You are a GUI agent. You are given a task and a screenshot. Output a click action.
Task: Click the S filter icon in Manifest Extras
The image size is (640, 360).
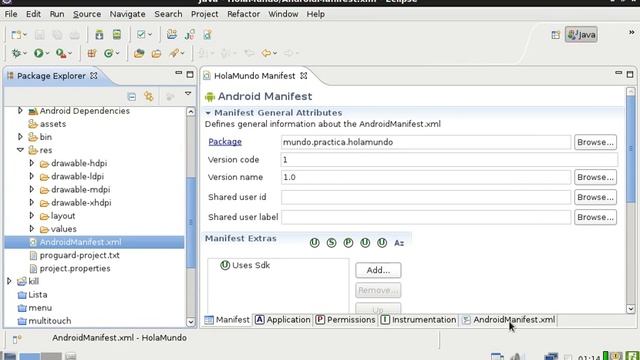331,243
